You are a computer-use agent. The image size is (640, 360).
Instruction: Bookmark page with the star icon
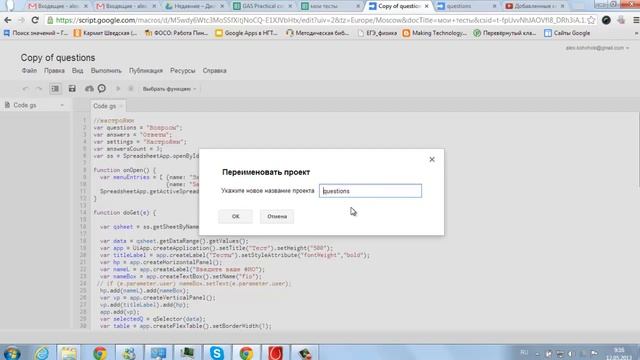pyautogui.click(x=591, y=20)
